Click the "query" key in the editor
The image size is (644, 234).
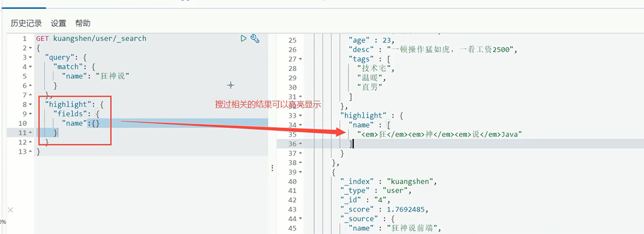pos(60,57)
